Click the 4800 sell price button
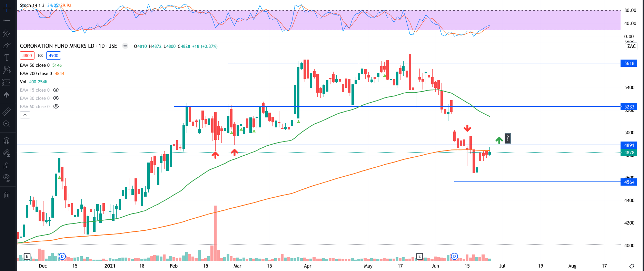644x271 pixels. 27,55
